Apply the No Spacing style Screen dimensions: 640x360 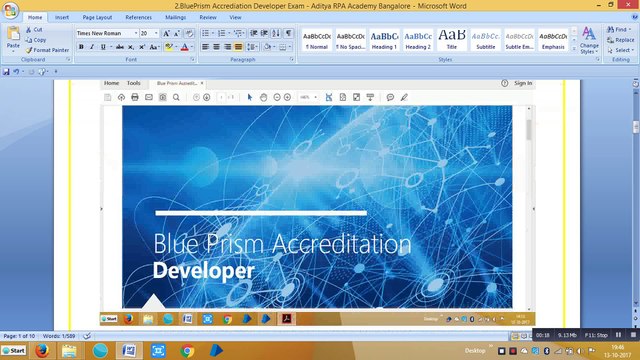[351, 40]
